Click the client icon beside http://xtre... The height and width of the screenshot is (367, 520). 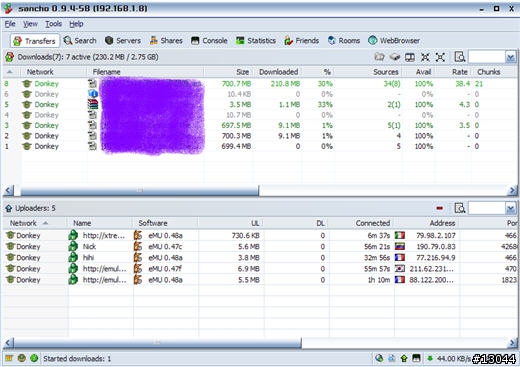[x=73, y=235]
